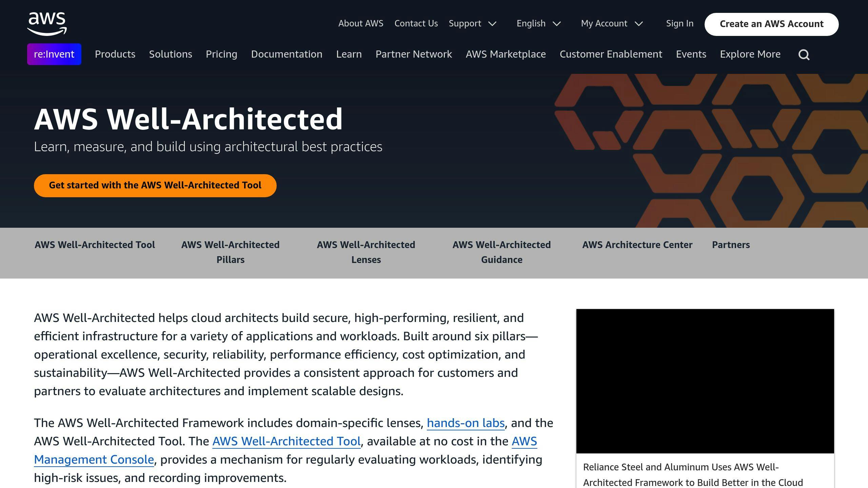
Task: Click the My Account label
Action: pos(604,23)
